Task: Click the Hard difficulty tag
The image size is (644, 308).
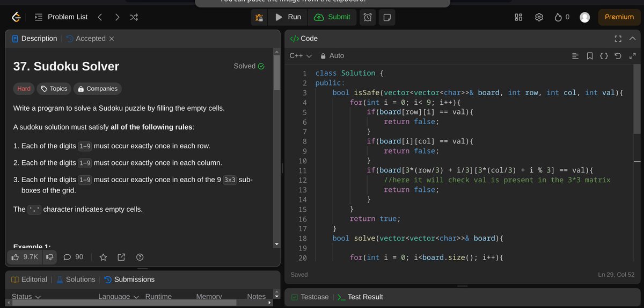Action: [x=24, y=89]
